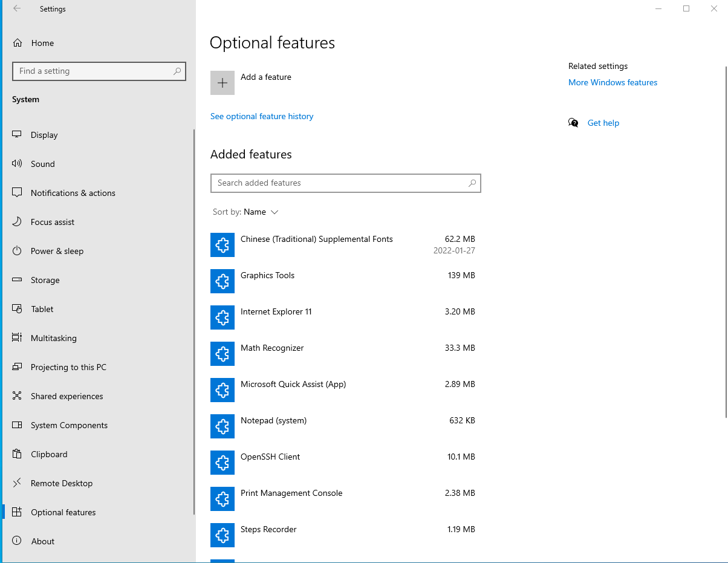Select the Remote Desktop sidebar icon
The height and width of the screenshot is (563, 728).
click(x=16, y=483)
